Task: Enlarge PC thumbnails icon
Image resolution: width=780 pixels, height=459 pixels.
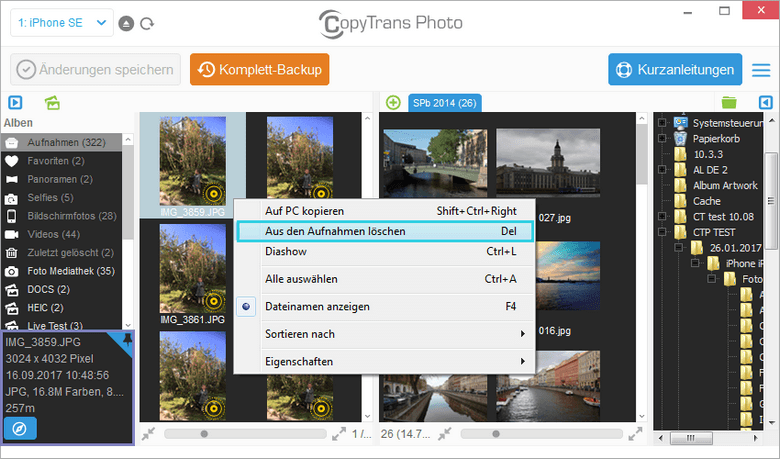Action: click(x=635, y=434)
